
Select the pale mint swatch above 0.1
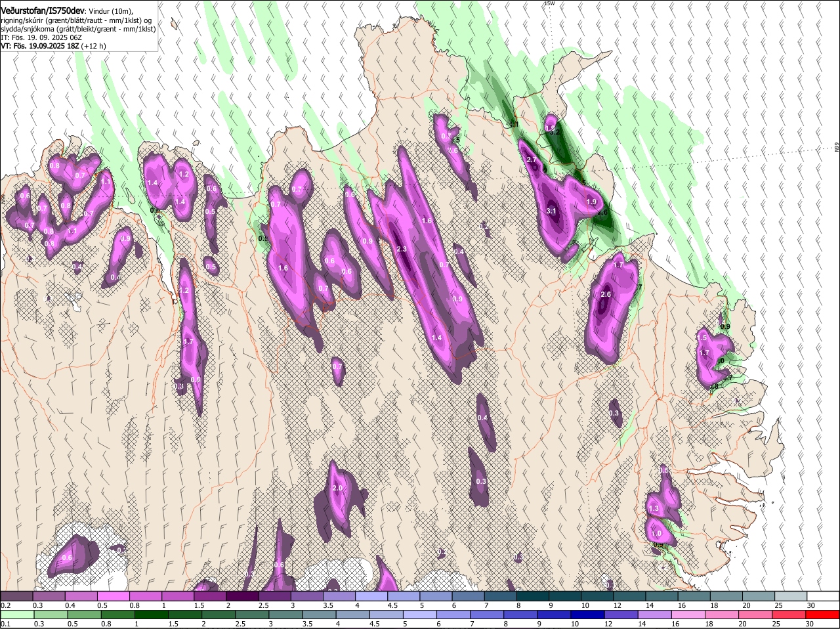tap(17, 615)
